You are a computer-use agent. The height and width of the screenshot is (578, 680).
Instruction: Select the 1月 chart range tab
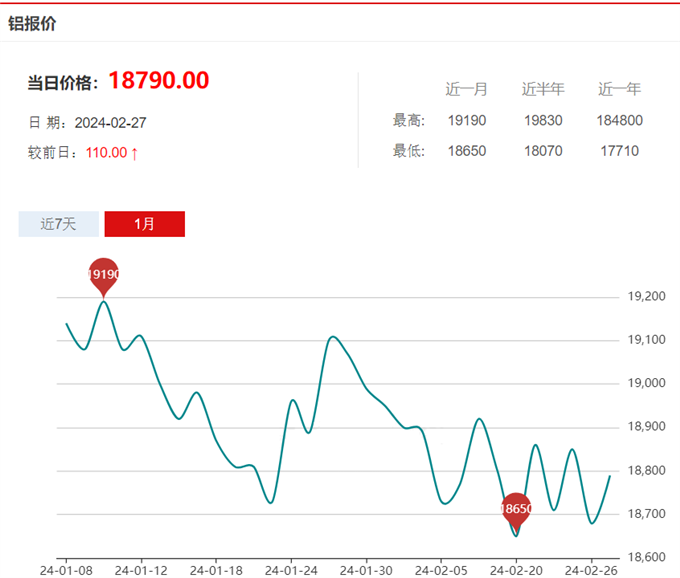[x=145, y=224]
